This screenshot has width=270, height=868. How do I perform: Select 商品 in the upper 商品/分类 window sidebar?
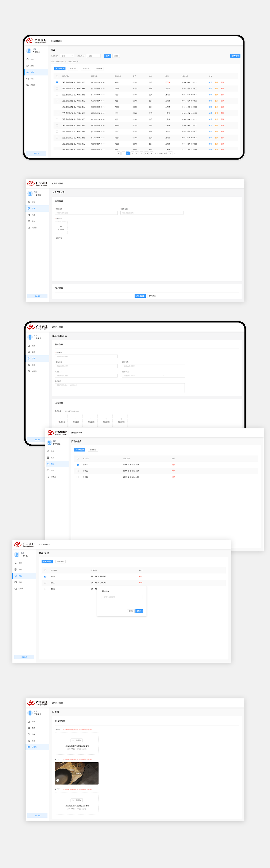coord(57,464)
